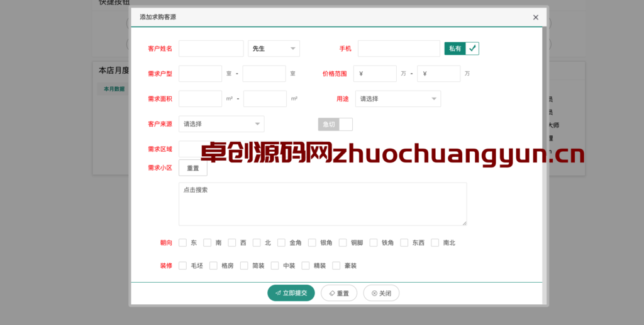Click the 客户姓名 name input field
This screenshot has width=644, height=325.
[x=211, y=48]
